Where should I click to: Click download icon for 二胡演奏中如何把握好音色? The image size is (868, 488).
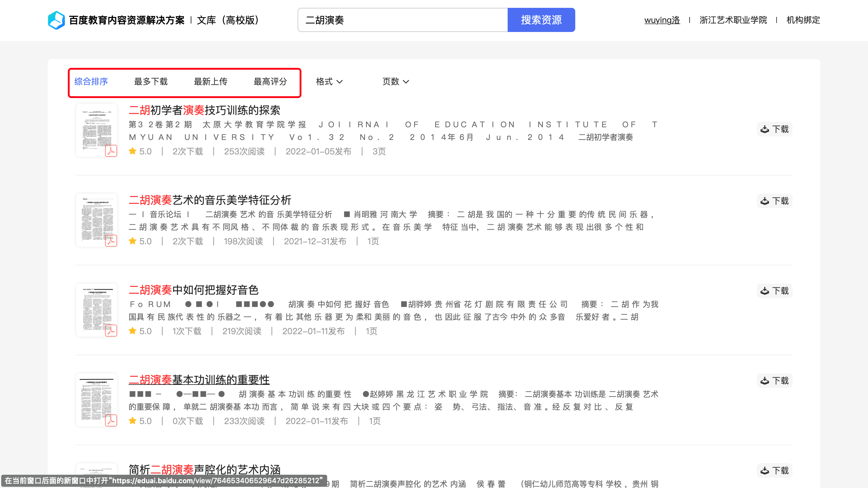(x=764, y=291)
